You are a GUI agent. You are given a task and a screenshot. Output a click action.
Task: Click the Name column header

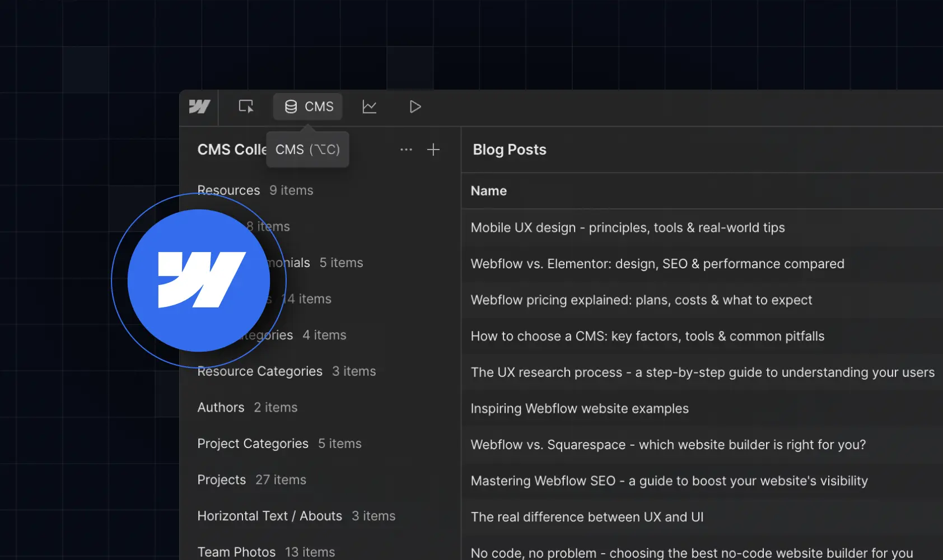[489, 191]
